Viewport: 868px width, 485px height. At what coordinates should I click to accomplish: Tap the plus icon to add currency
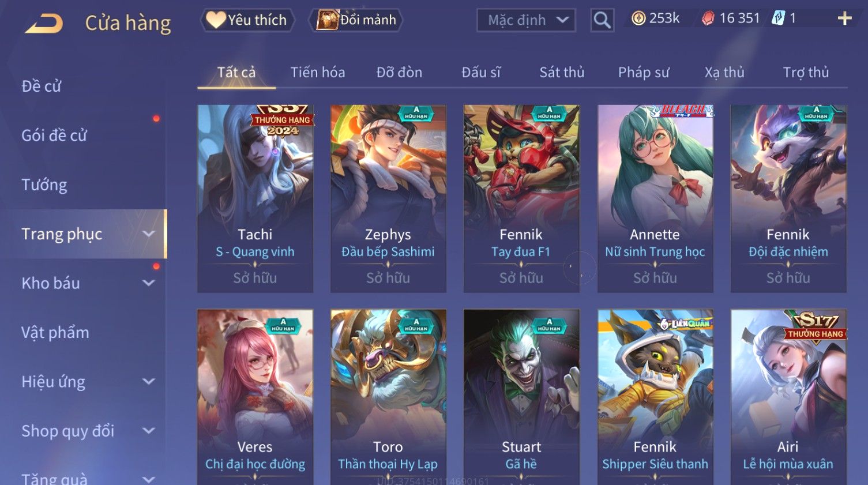pyautogui.click(x=844, y=19)
